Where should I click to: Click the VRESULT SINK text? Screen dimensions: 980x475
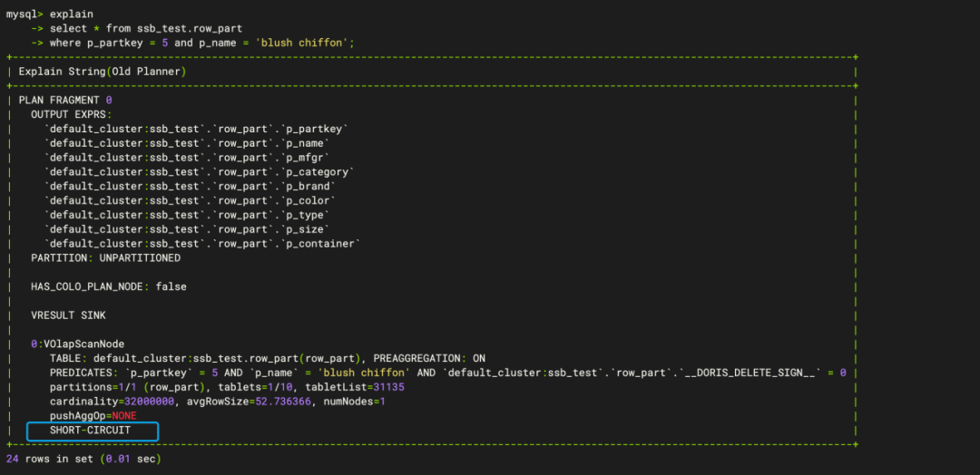68,315
